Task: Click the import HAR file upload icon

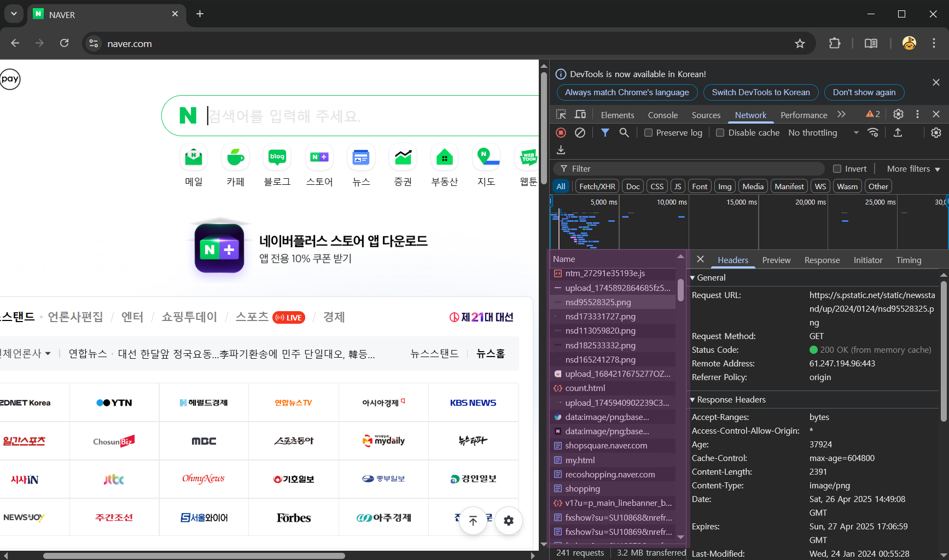Action: pos(898,132)
